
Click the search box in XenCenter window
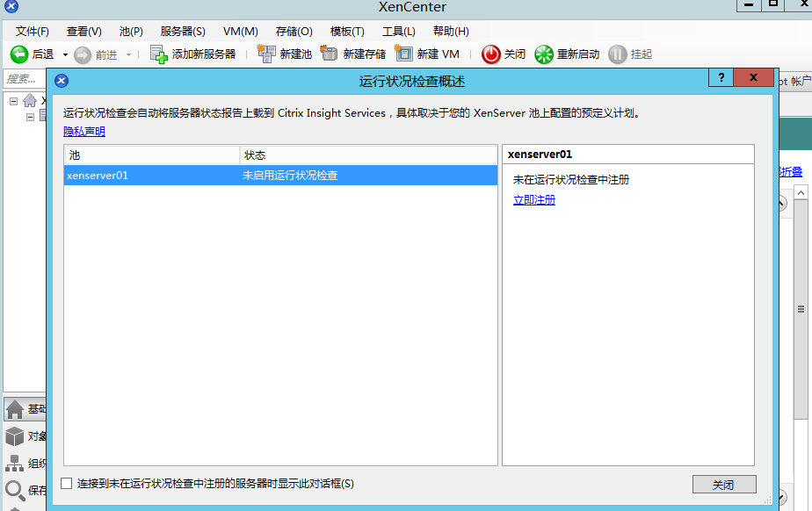click(x=24, y=79)
